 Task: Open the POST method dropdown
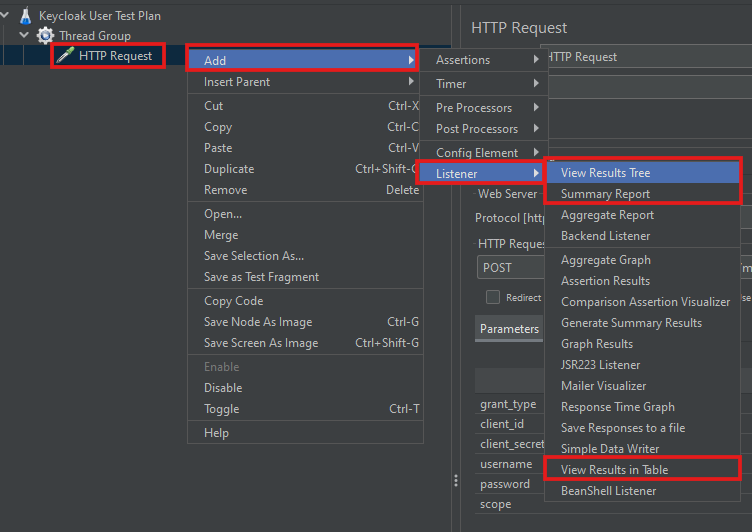click(x=510, y=268)
